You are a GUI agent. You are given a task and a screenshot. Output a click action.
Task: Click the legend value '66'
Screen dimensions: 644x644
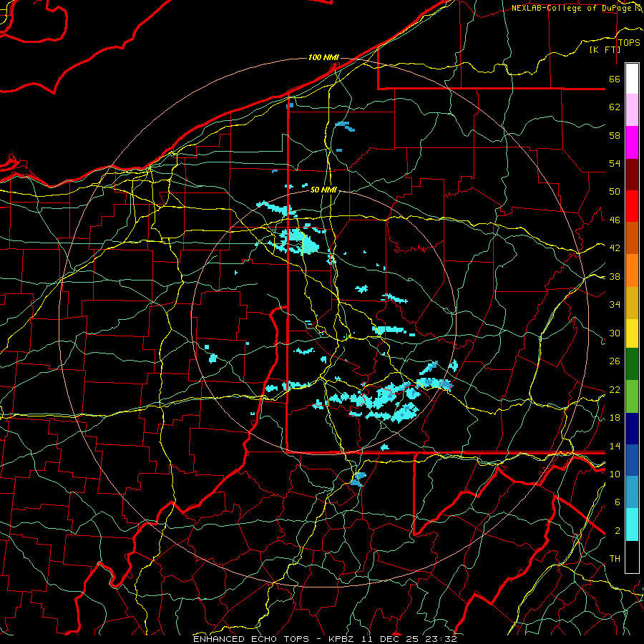pos(615,79)
